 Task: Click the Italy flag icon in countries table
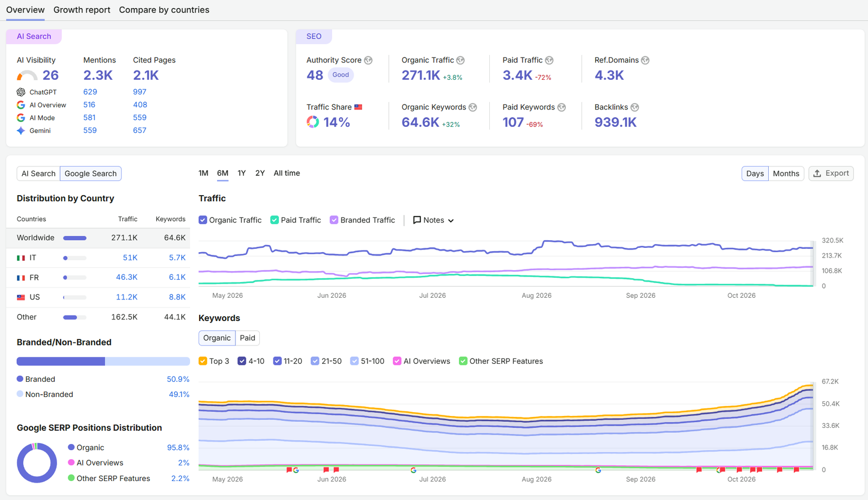click(21, 258)
